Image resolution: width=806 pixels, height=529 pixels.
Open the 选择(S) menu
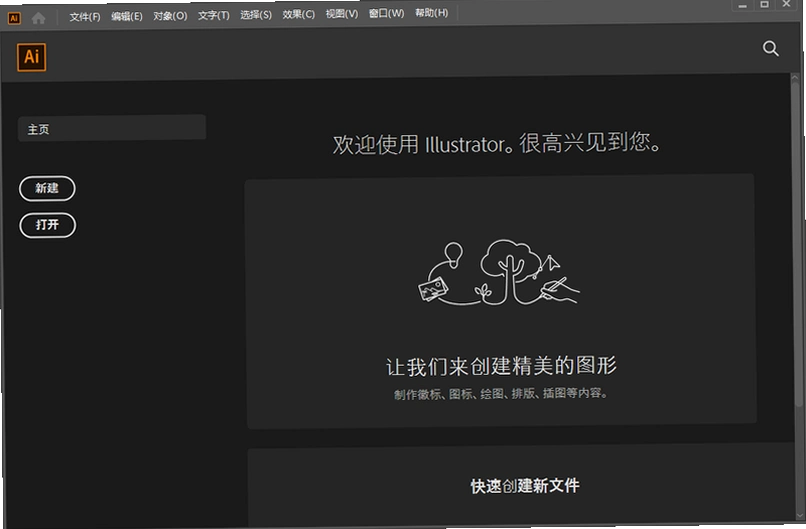(256, 15)
